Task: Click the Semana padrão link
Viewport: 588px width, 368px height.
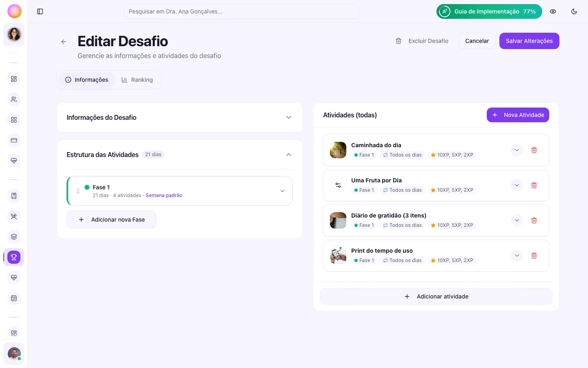Action: [x=164, y=195]
